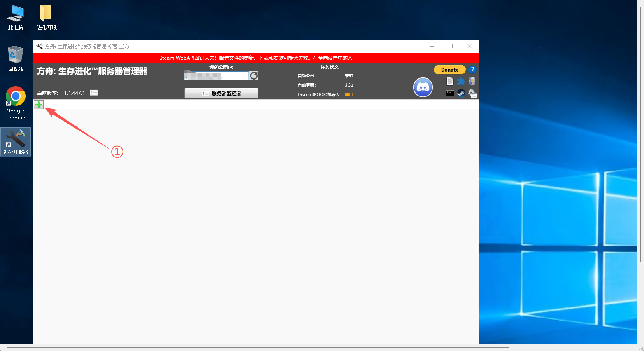Add a new server profile tab
644x351 pixels.
click(x=38, y=105)
